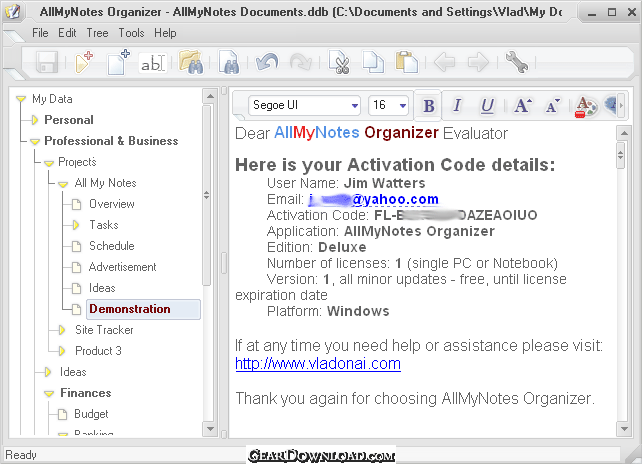
Task: Select the Advertisement note
Action: (122, 267)
